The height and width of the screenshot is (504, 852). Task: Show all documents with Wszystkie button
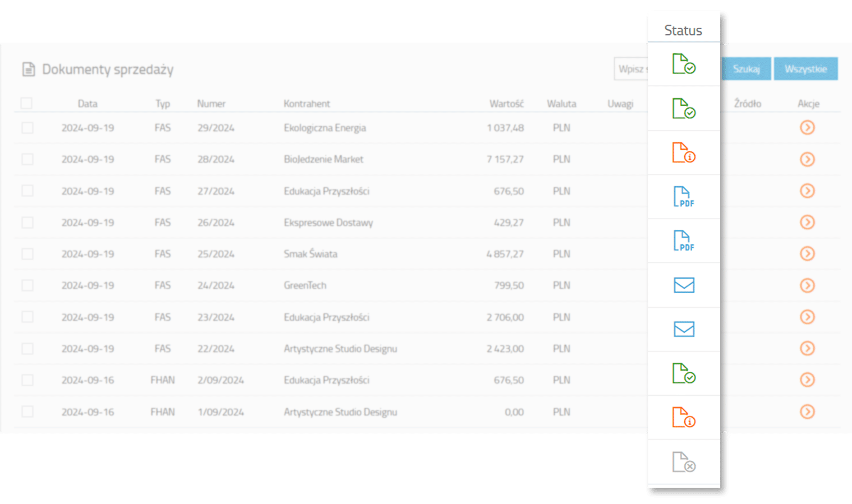(x=806, y=69)
